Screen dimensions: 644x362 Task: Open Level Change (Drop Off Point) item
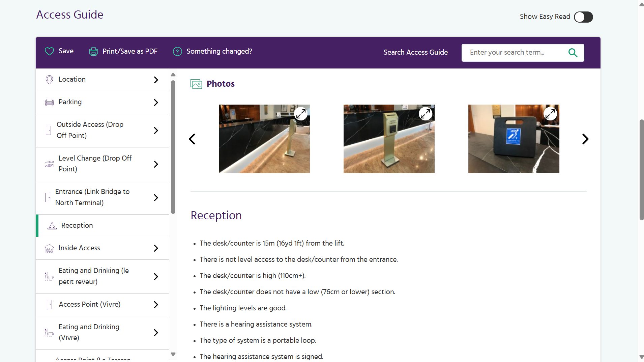[102, 164]
